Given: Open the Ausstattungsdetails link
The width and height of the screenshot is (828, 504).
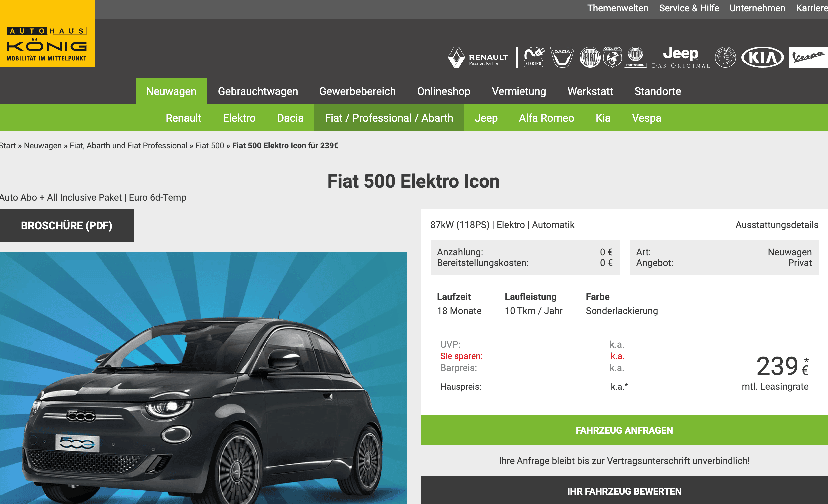Looking at the screenshot, I should point(777,225).
